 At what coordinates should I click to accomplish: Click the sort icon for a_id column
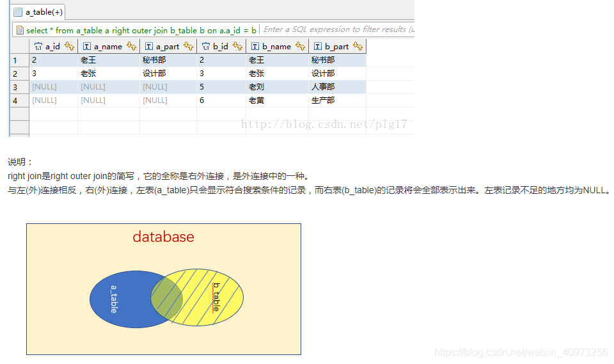(70, 46)
